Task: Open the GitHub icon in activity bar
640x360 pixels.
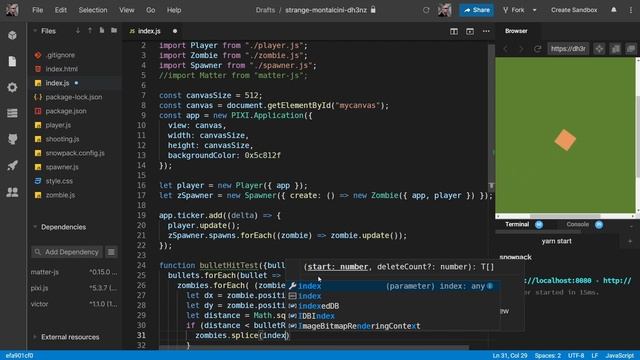Action: coord(12,139)
